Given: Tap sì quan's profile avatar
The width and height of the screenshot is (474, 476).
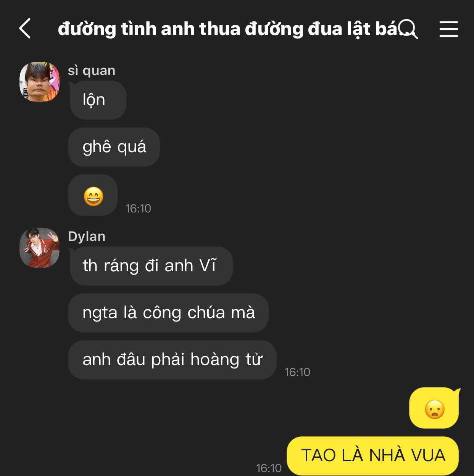Looking at the screenshot, I should [x=40, y=82].
